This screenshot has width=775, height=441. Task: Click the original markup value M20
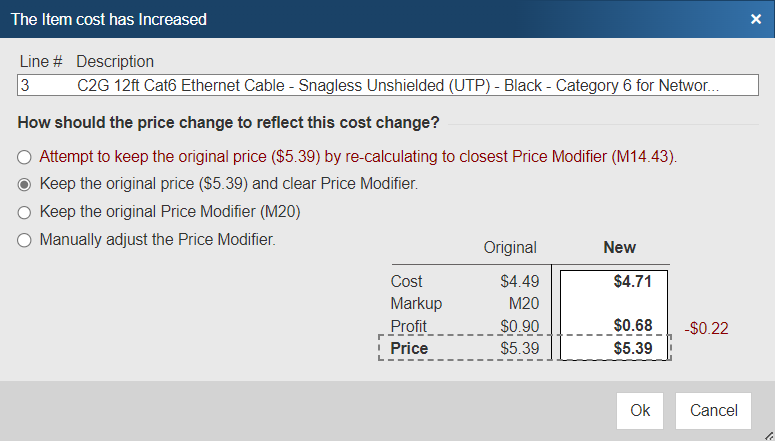coord(523,303)
